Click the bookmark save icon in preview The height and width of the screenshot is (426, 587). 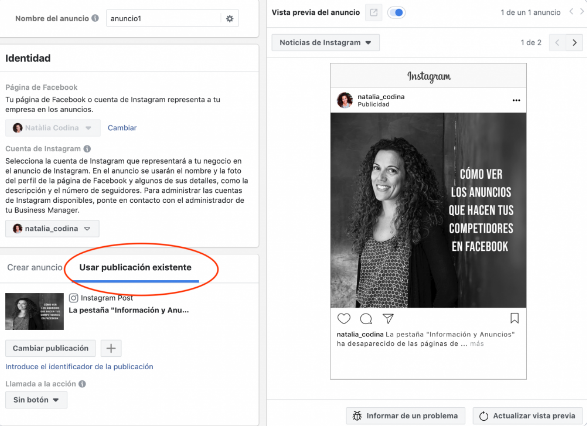click(x=515, y=318)
